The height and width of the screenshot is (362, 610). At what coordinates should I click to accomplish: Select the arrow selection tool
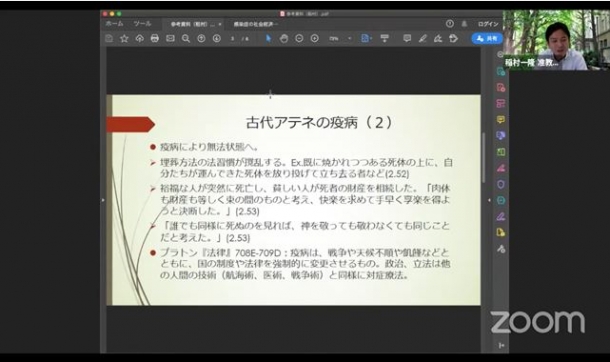point(268,38)
